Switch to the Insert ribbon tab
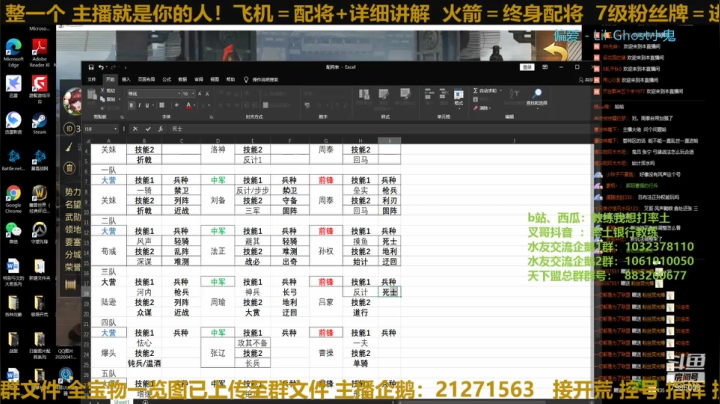The width and height of the screenshot is (720, 404). [126, 79]
